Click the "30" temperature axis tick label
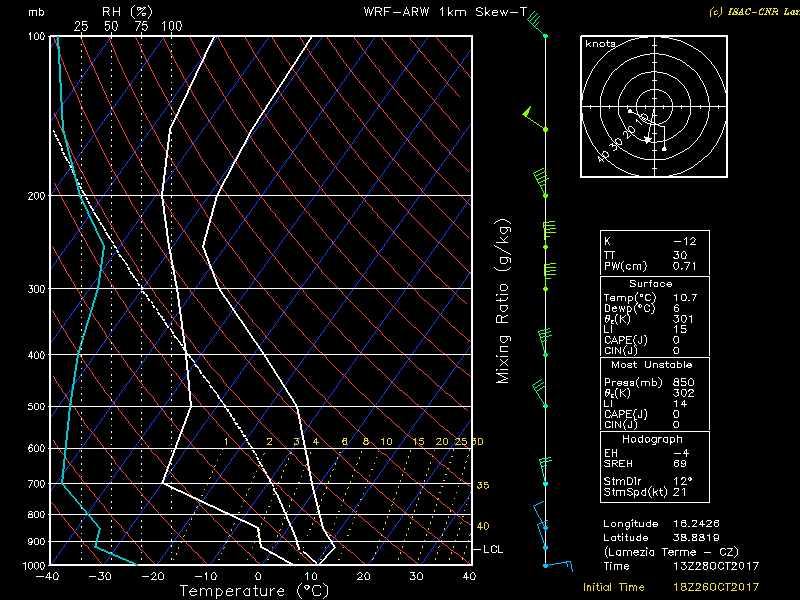Screen dimensions: 800x600 416,577
